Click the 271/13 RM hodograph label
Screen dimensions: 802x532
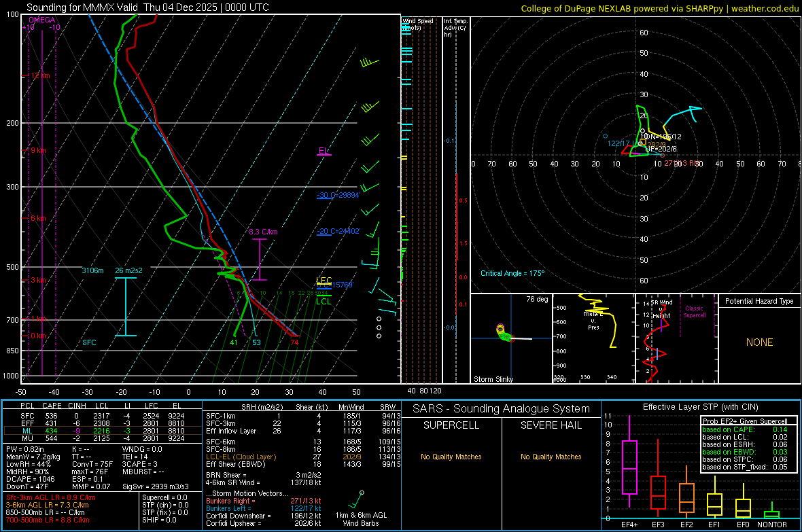pyautogui.click(x=682, y=163)
